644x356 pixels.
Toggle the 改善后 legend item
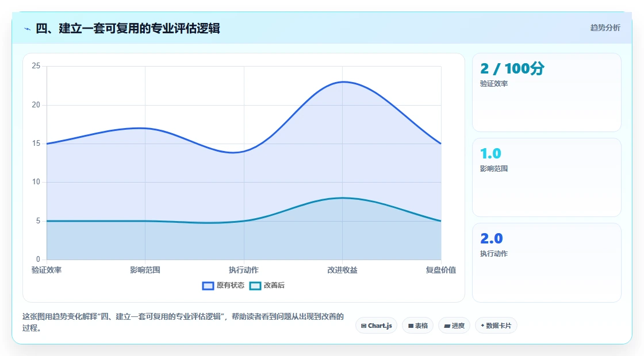click(267, 285)
